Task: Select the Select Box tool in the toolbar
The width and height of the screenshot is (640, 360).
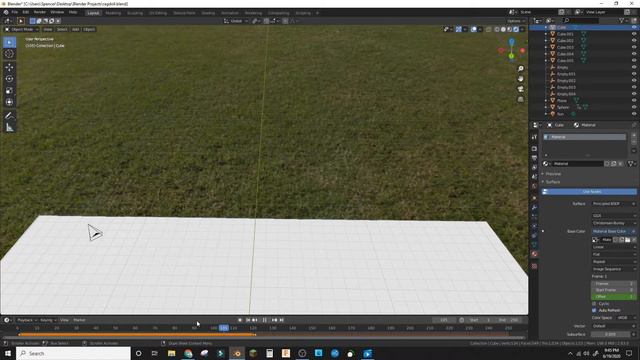Action: [x=9, y=42]
